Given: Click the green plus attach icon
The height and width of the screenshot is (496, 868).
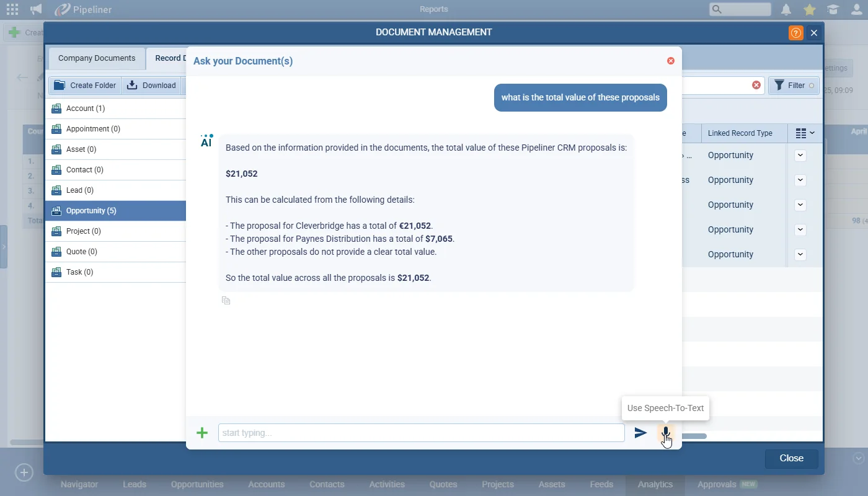Looking at the screenshot, I should coord(202,433).
